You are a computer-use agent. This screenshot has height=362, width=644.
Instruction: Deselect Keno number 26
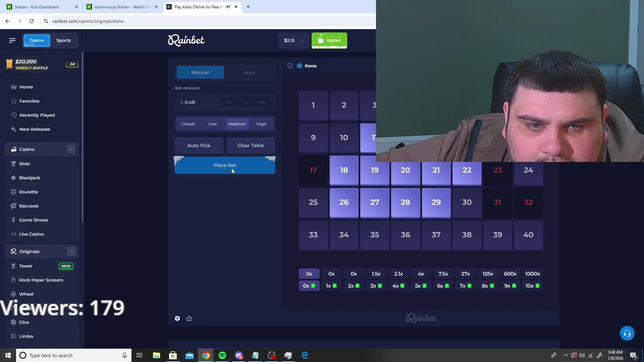pos(344,202)
